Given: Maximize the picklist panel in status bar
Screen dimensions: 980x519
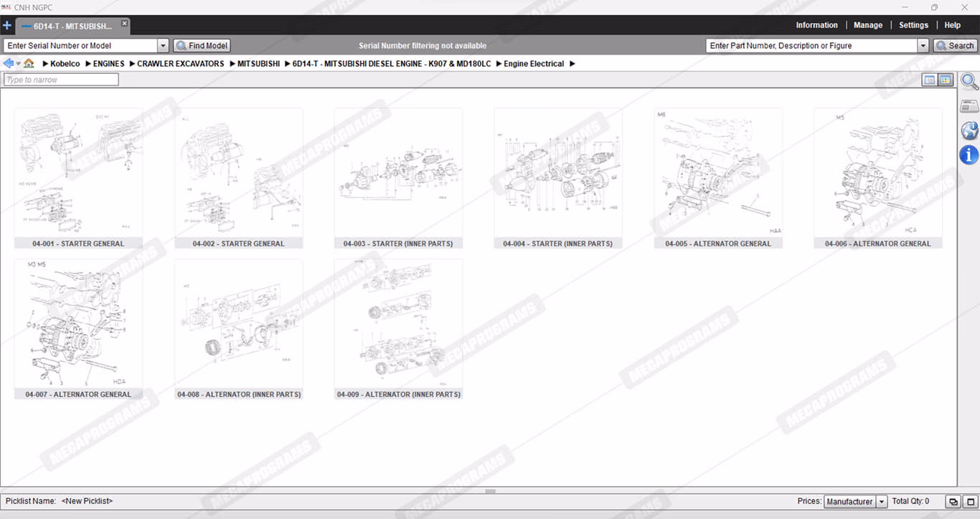Looking at the screenshot, I should 969,502.
